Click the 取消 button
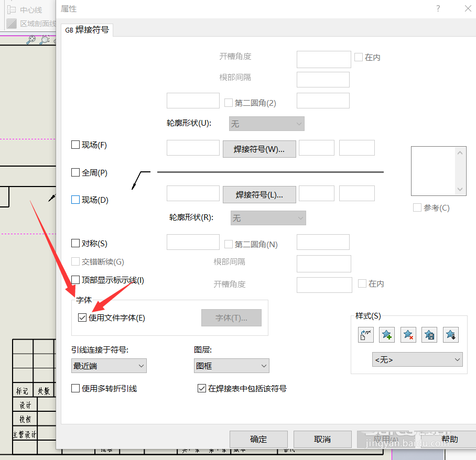This screenshot has height=460, width=476. [322, 439]
